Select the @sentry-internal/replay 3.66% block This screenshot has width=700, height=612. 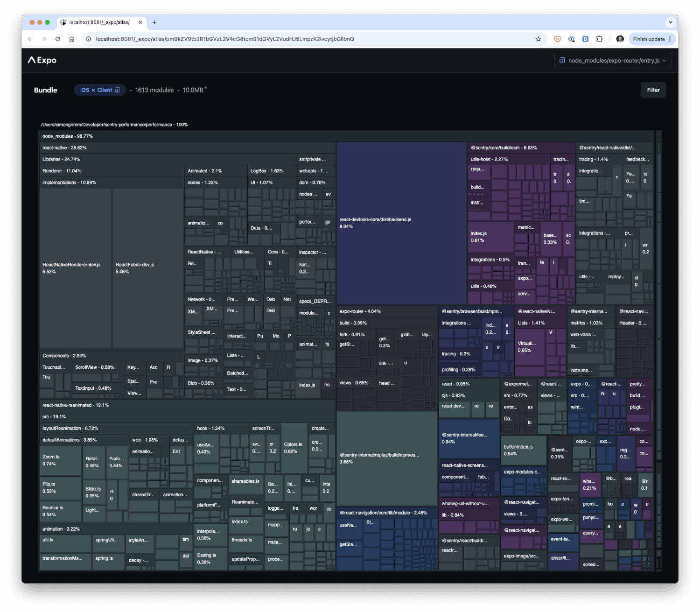click(387, 458)
